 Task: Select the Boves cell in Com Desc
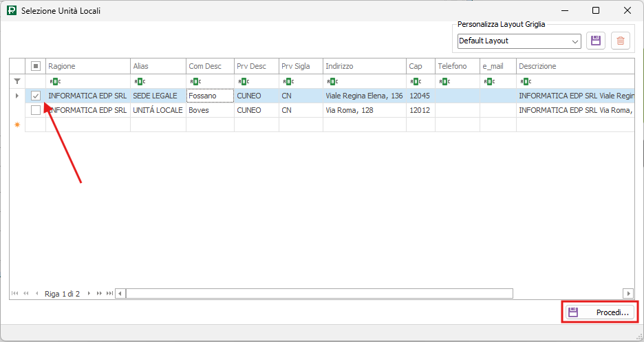(209, 110)
